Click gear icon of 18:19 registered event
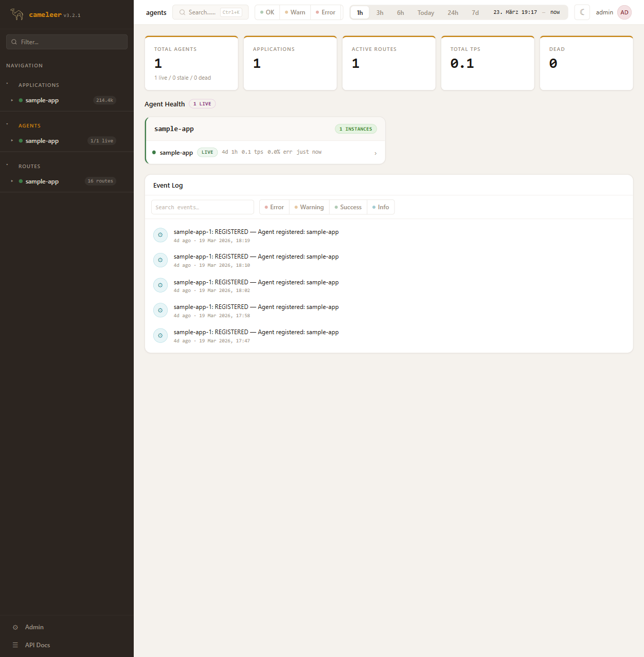This screenshot has height=657, width=644. pyautogui.click(x=160, y=235)
